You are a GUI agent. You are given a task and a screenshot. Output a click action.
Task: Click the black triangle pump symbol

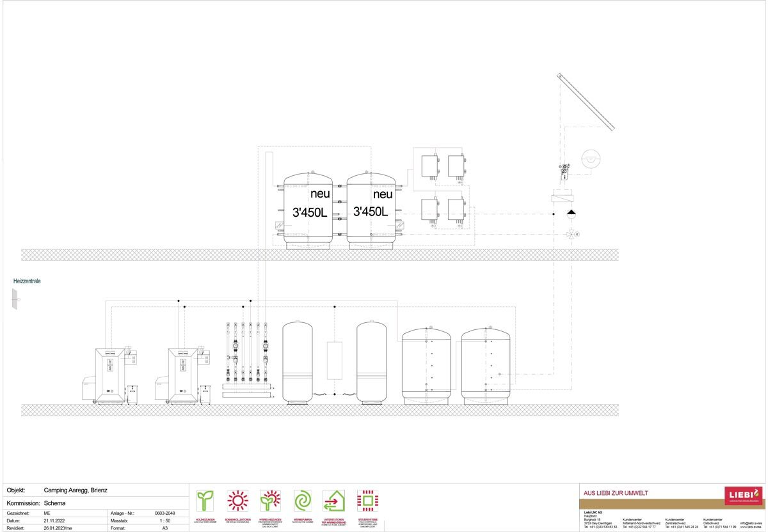pos(572,214)
